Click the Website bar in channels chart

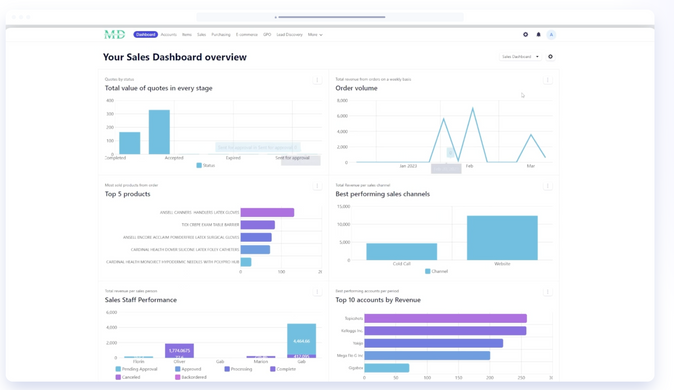(502, 238)
